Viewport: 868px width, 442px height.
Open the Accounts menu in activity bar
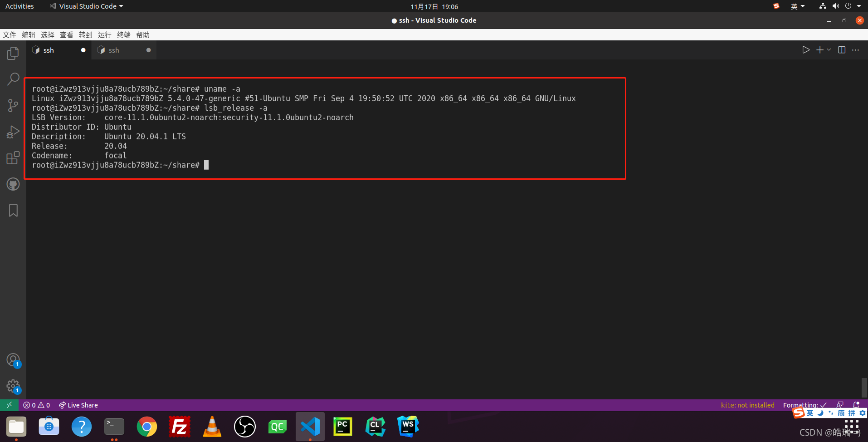13,360
